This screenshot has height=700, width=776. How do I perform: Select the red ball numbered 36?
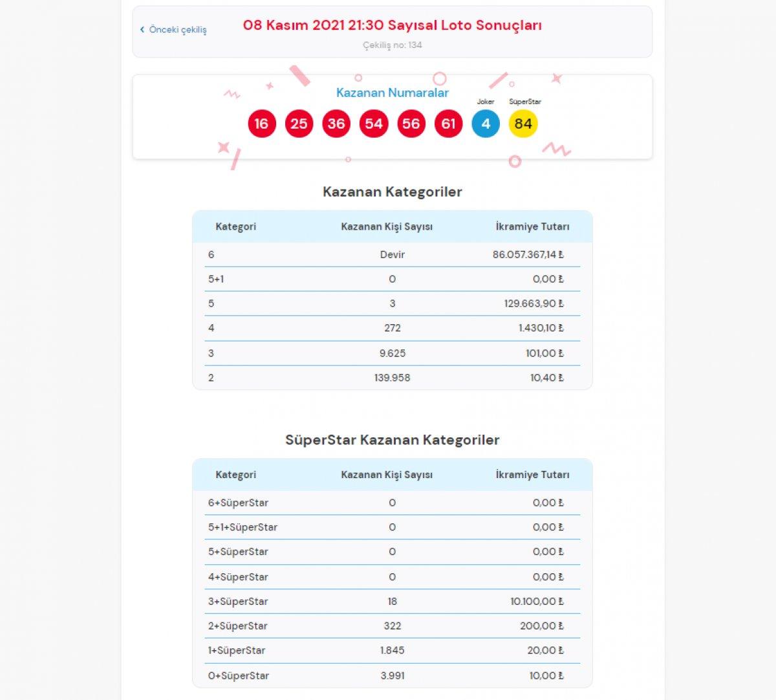point(336,124)
